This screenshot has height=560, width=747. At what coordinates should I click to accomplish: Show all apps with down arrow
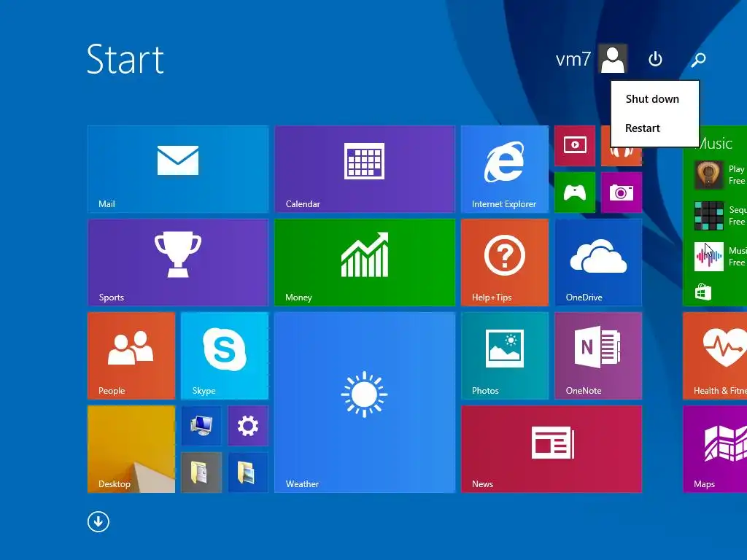(98, 522)
